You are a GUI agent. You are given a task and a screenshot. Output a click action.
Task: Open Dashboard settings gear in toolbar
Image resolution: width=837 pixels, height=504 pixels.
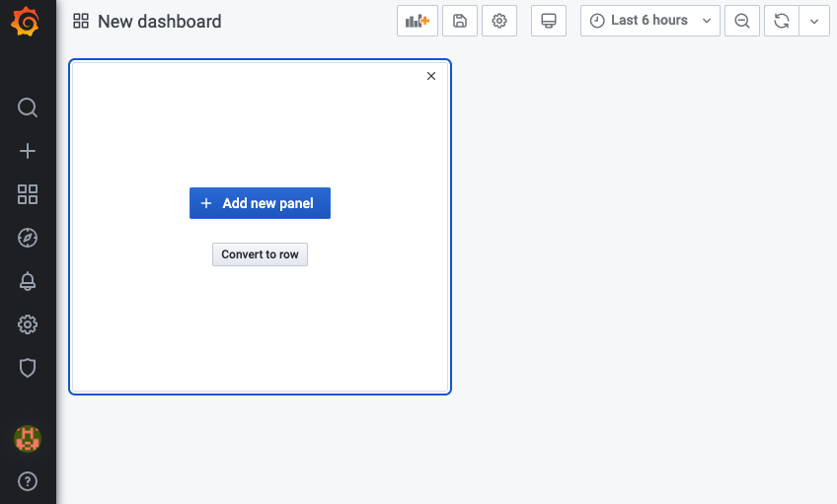coord(499,21)
